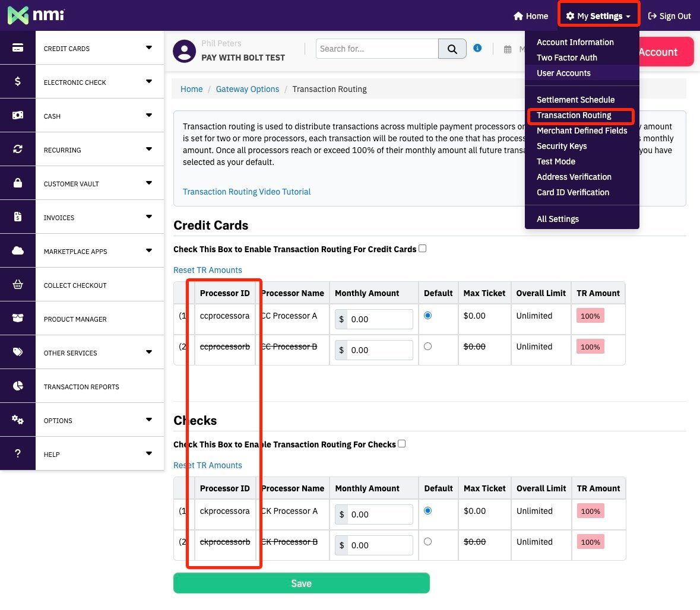Image resolution: width=700 pixels, height=610 pixels.
Task: Expand the Recurring menu arrow
Action: pyautogui.click(x=149, y=149)
